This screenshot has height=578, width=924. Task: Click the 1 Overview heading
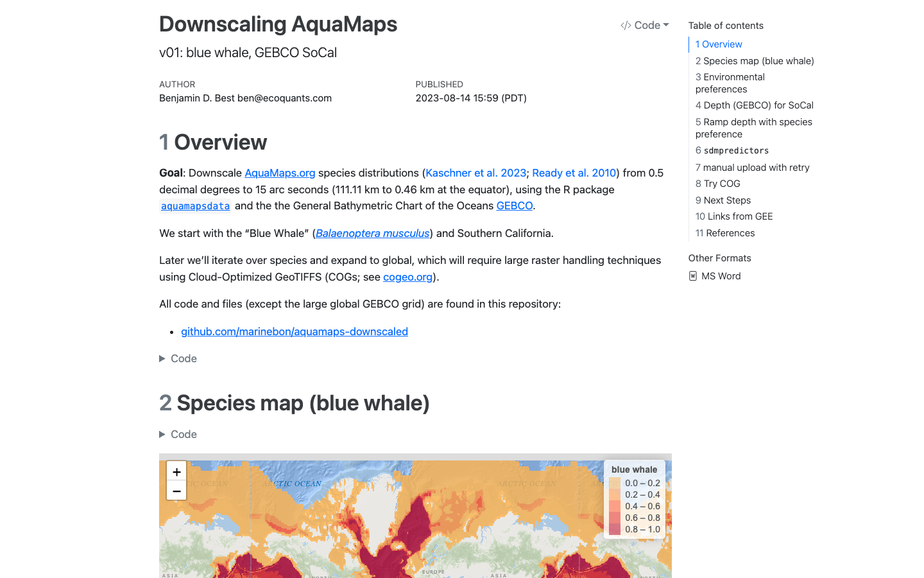213,143
